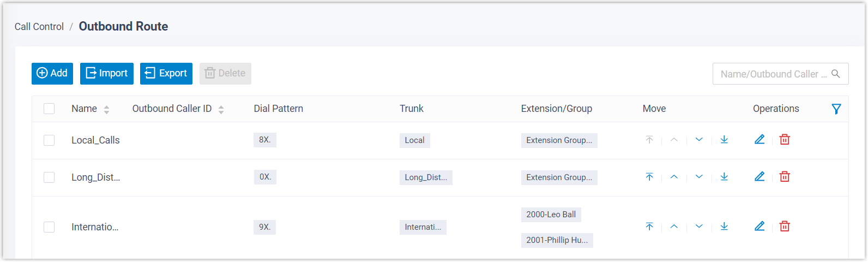Move Local_Calls route to bottom
This screenshot has width=868, height=262.
724,140
